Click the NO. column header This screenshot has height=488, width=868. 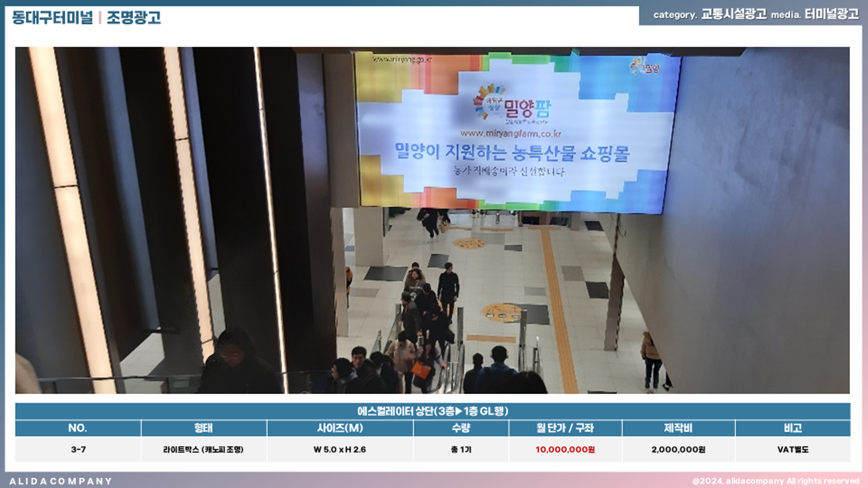pyautogui.click(x=77, y=428)
